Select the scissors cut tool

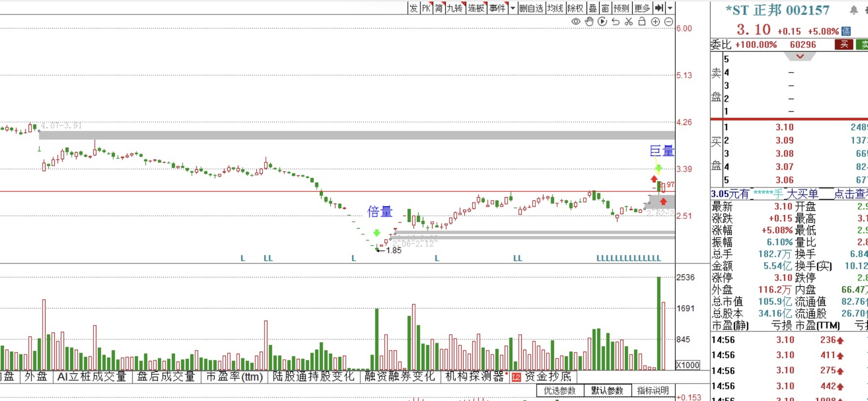click(629, 22)
